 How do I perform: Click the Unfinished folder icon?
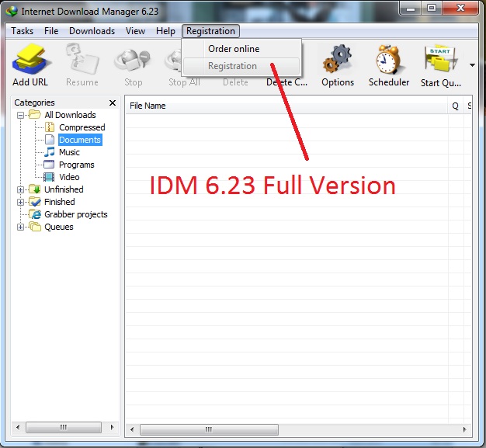coord(34,189)
